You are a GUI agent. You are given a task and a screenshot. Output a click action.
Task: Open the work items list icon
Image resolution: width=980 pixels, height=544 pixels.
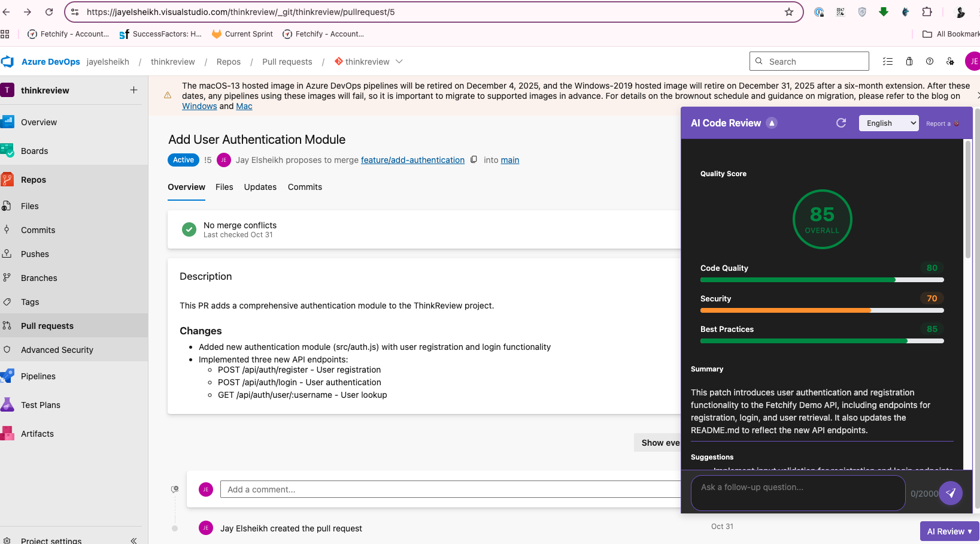(x=888, y=61)
